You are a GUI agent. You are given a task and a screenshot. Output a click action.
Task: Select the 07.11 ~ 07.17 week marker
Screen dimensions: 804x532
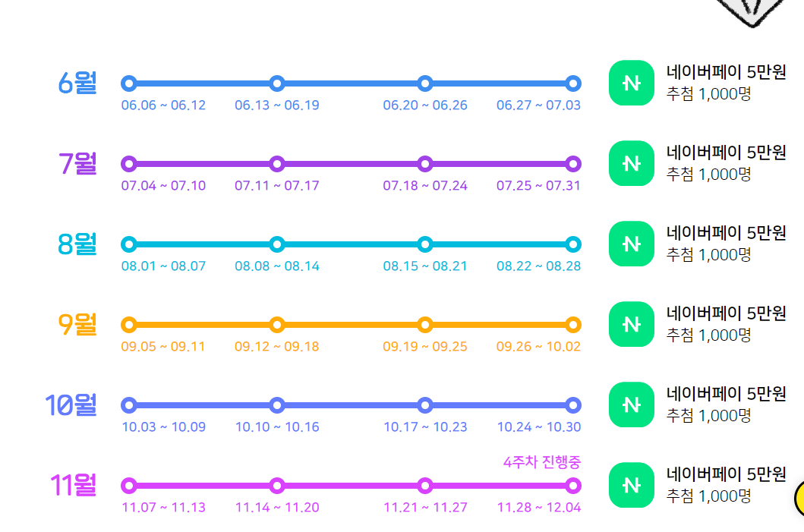pos(277,164)
